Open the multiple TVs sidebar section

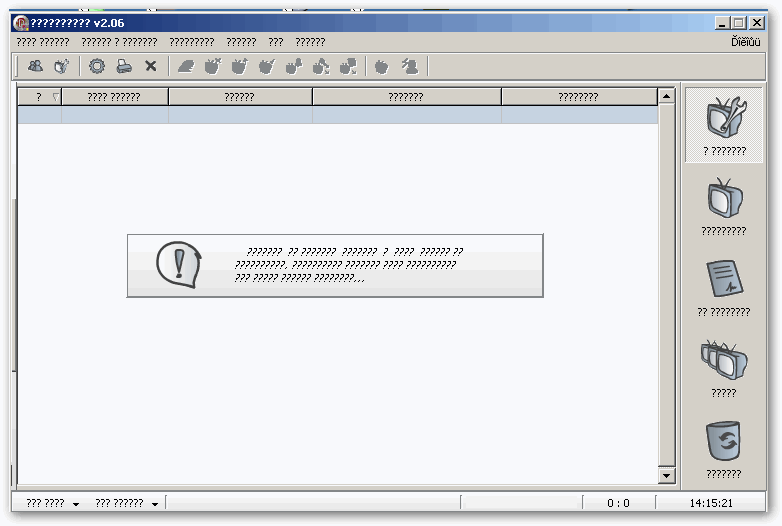click(x=723, y=366)
